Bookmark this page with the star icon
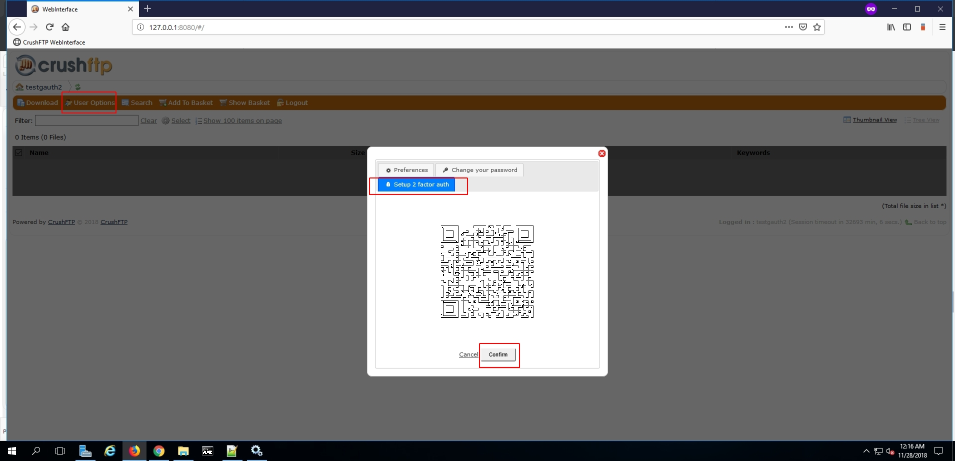This screenshot has width=955, height=461. 817,27
